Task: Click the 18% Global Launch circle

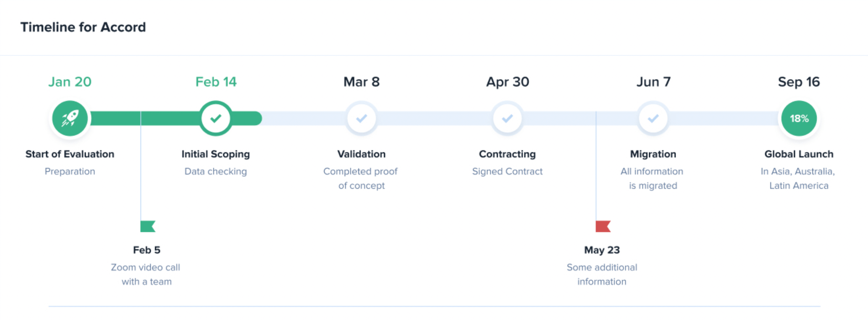Action: pos(799,118)
